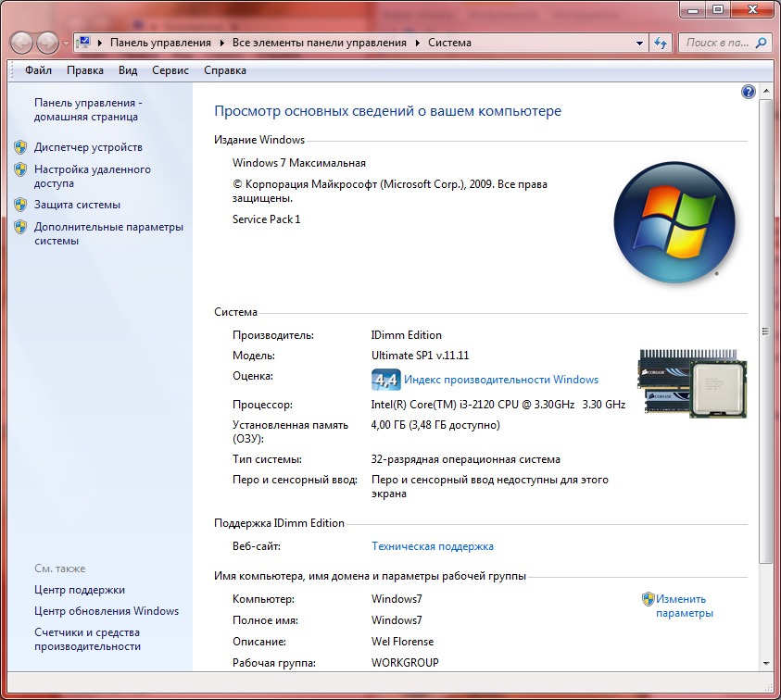Open Техническая поддержка website link
The height and width of the screenshot is (700, 781).
point(433,546)
